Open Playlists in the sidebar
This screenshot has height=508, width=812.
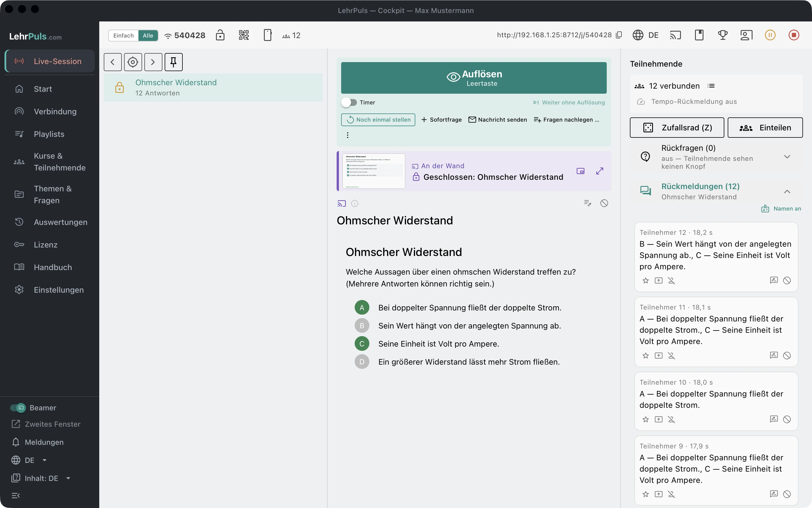[x=50, y=134]
